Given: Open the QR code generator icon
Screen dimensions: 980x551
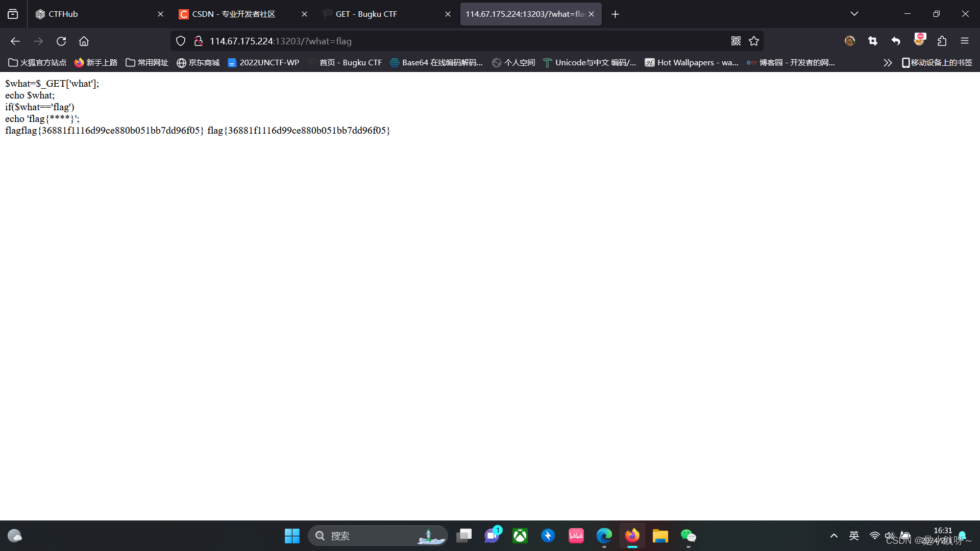Looking at the screenshot, I should (736, 41).
